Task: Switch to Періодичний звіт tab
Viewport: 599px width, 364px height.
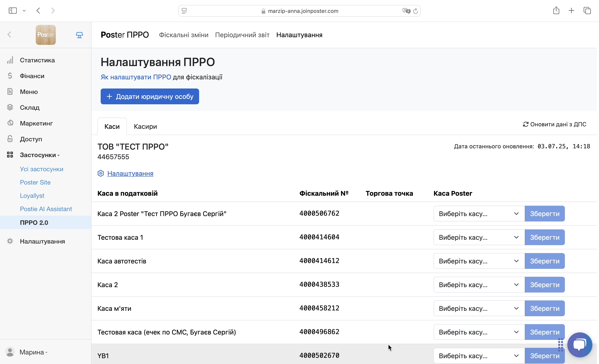Action: (242, 35)
